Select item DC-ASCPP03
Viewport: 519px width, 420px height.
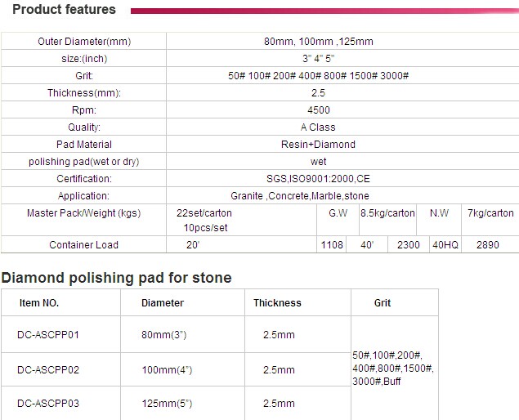click(x=48, y=404)
